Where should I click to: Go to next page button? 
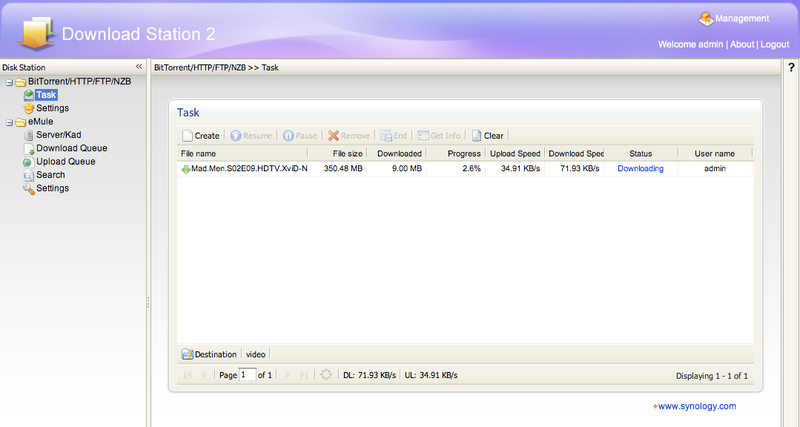pos(287,374)
